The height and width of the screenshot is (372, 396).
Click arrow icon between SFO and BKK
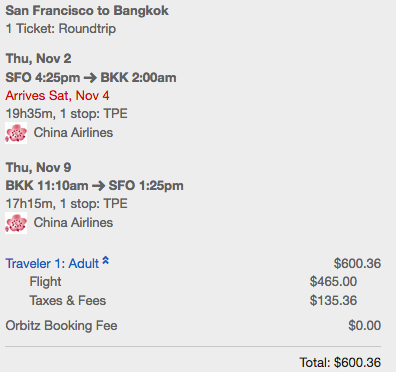coord(90,78)
